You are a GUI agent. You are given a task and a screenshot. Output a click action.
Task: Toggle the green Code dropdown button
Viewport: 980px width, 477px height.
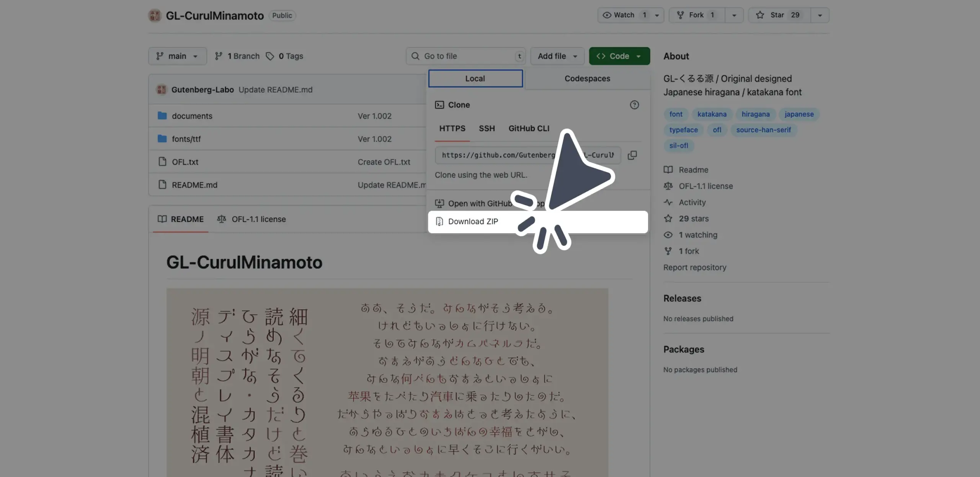[619, 56]
